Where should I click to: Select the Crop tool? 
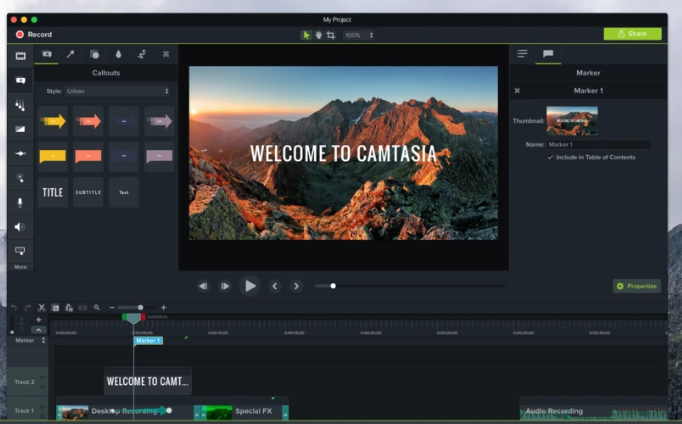(331, 35)
